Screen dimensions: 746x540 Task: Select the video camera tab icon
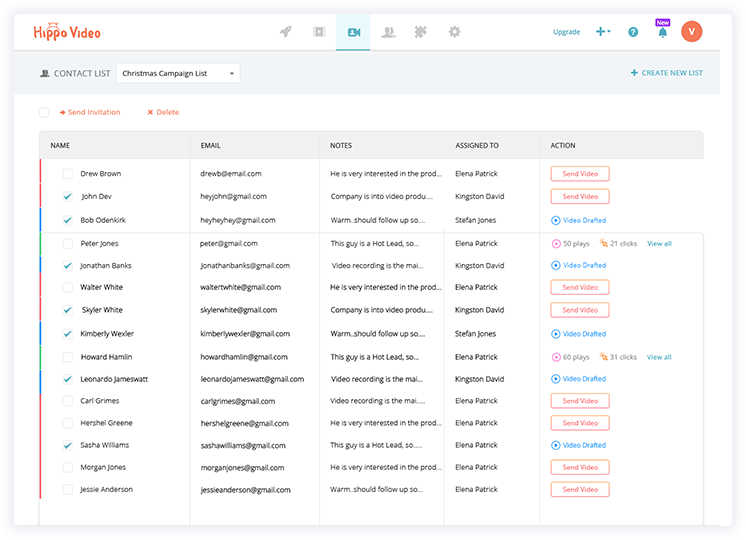[353, 32]
